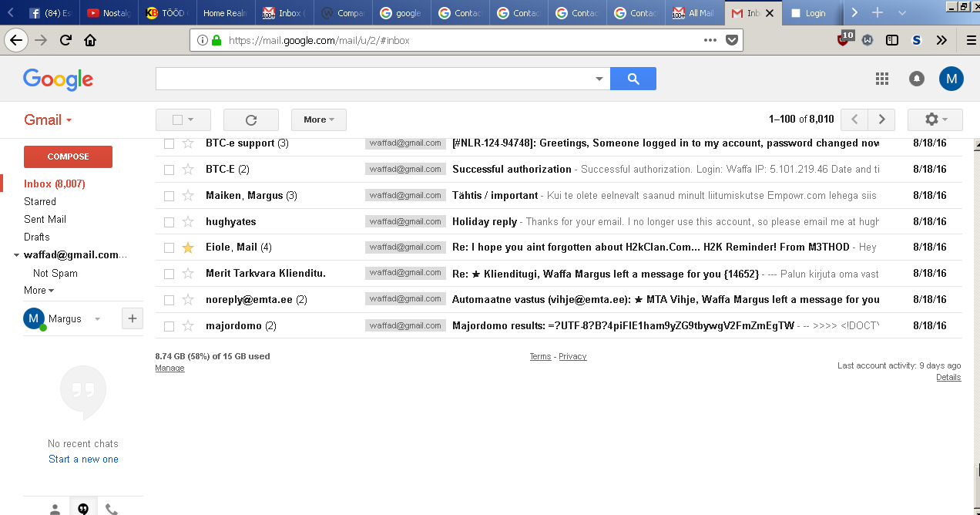Switch to the All Mail browser tab
Screen dimensions: 980x515
(695, 12)
